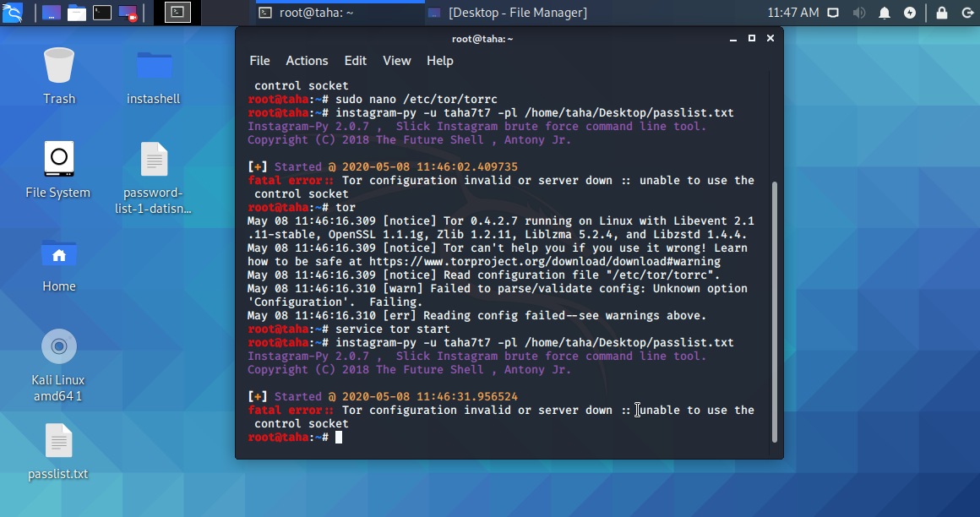Open the Kali Linux applications menu
Image resolution: width=980 pixels, height=517 pixels.
[14, 13]
